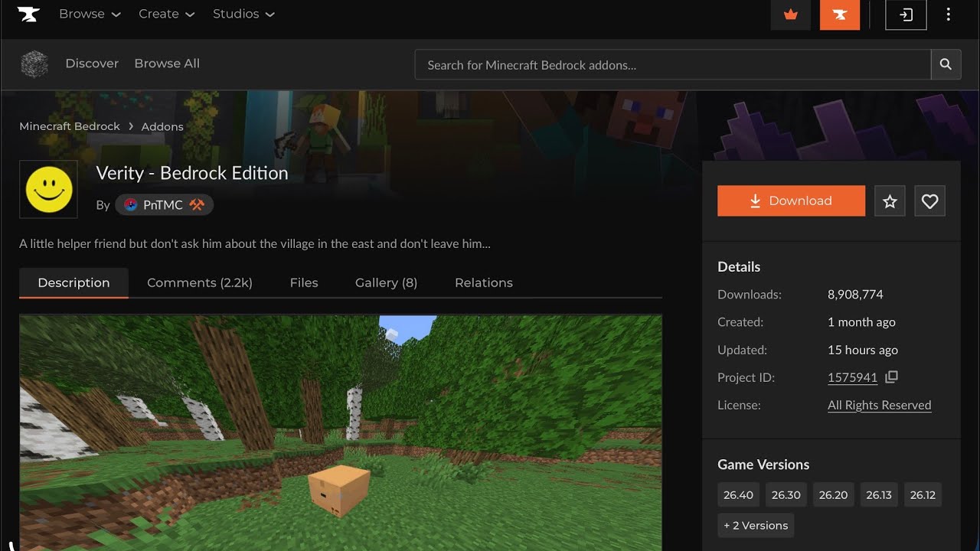Image resolution: width=980 pixels, height=551 pixels.
Task: Open the Relations tab
Action: 484,282
